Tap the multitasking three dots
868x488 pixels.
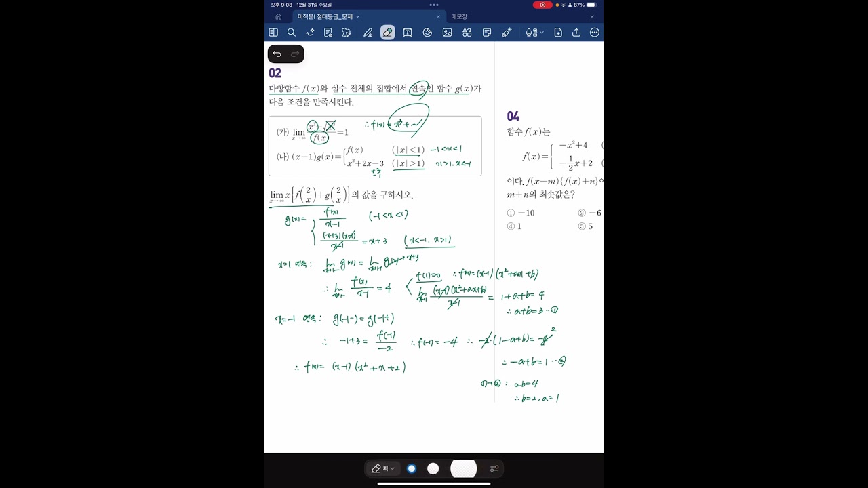(434, 5)
